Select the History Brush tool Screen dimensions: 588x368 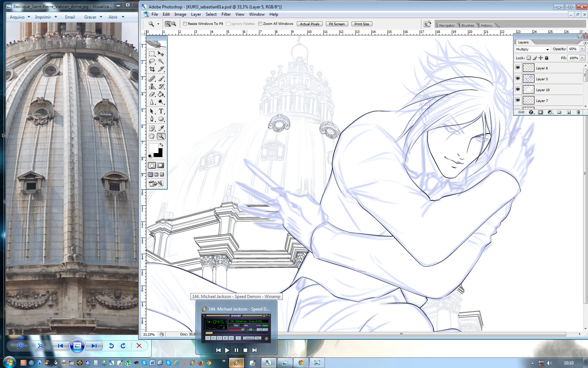[161, 86]
